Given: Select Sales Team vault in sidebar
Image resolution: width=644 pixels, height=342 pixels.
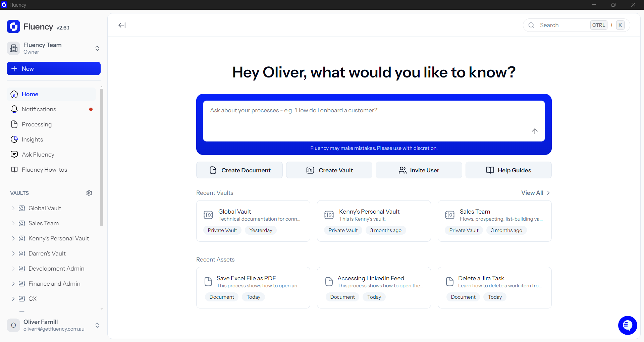Looking at the screenshot, I should point(44,223).
